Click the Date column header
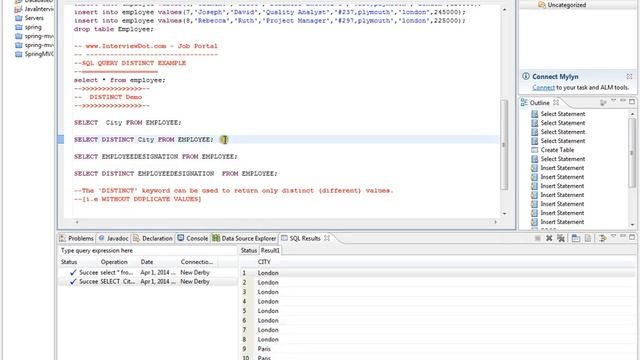 pyautogui.click(x=147, y=262)
